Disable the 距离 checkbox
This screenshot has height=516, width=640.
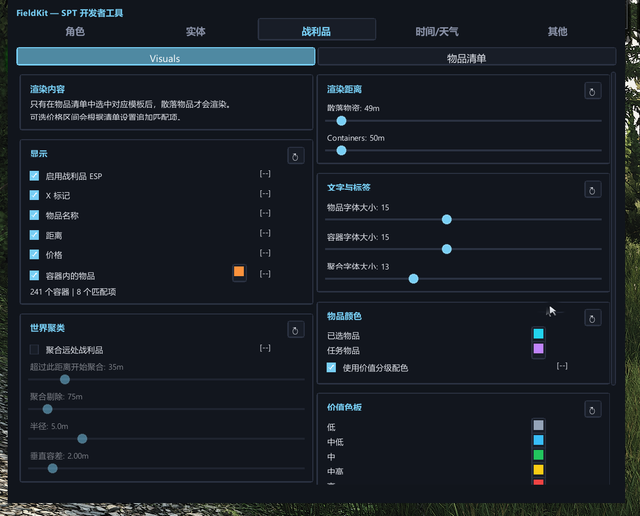pyautogui.click(x=34, y=235)
